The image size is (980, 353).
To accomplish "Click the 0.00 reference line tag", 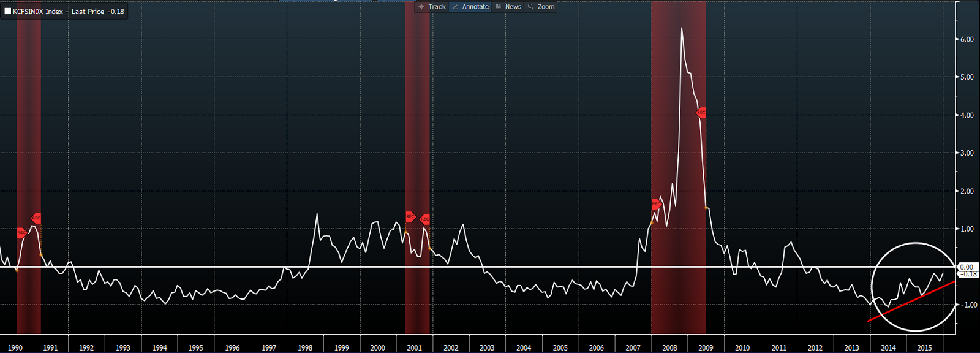I will coord(967,267).
